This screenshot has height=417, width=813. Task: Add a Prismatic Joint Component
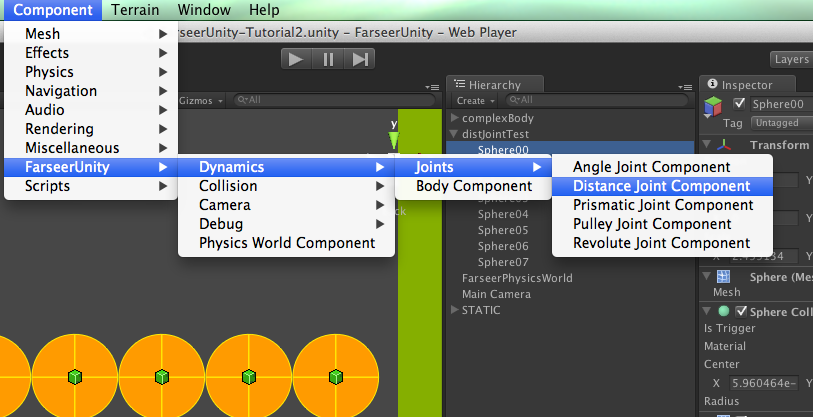[x=662, y=205]
